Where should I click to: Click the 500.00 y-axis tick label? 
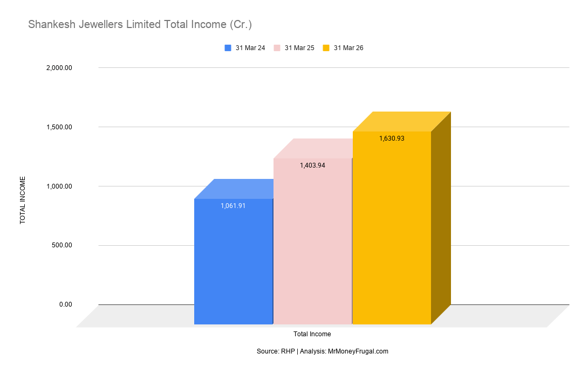click(62, 245)
